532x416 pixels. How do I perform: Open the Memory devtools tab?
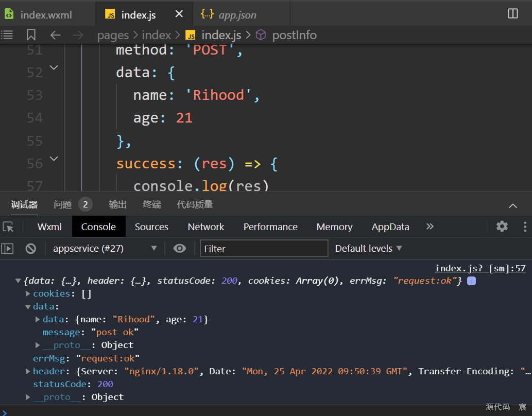point(335,227)
